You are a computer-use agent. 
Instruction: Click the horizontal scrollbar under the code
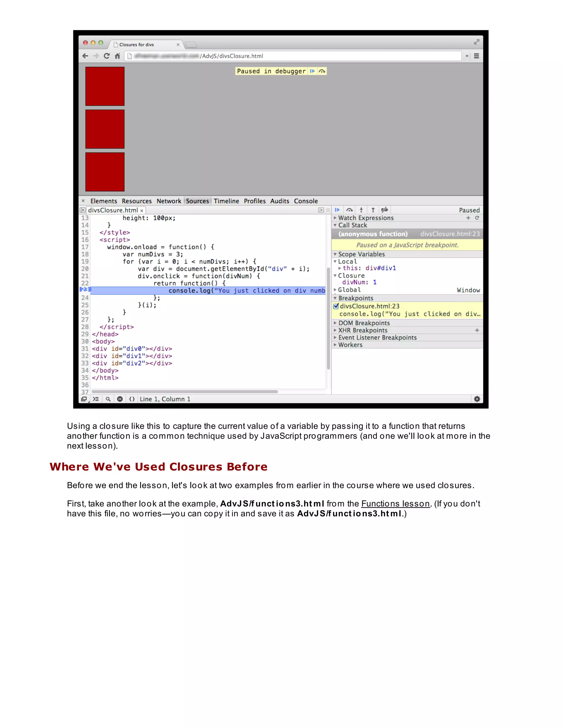(x=184, y=392)
